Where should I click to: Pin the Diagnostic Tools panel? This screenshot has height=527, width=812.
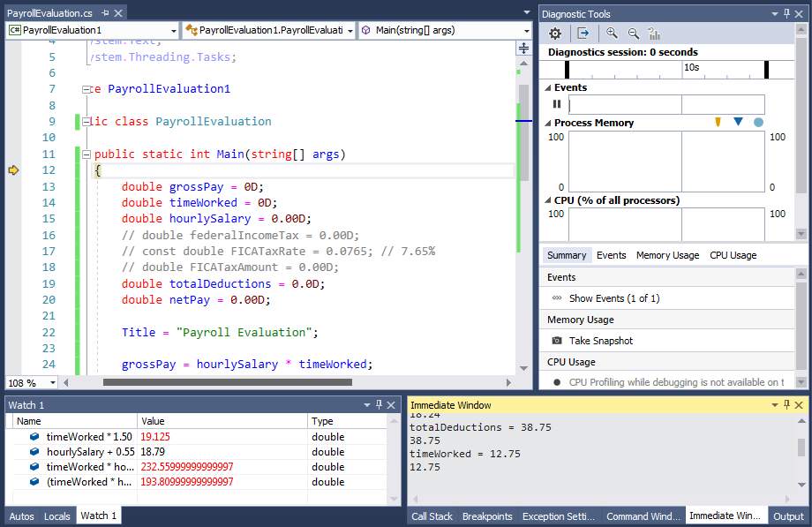pyautogui.click(x=787, y=14)
